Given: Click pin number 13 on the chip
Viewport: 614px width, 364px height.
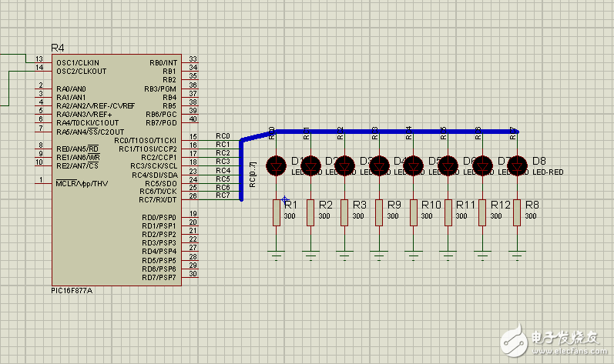Looking at the screenshot, I should click(39, 58).
